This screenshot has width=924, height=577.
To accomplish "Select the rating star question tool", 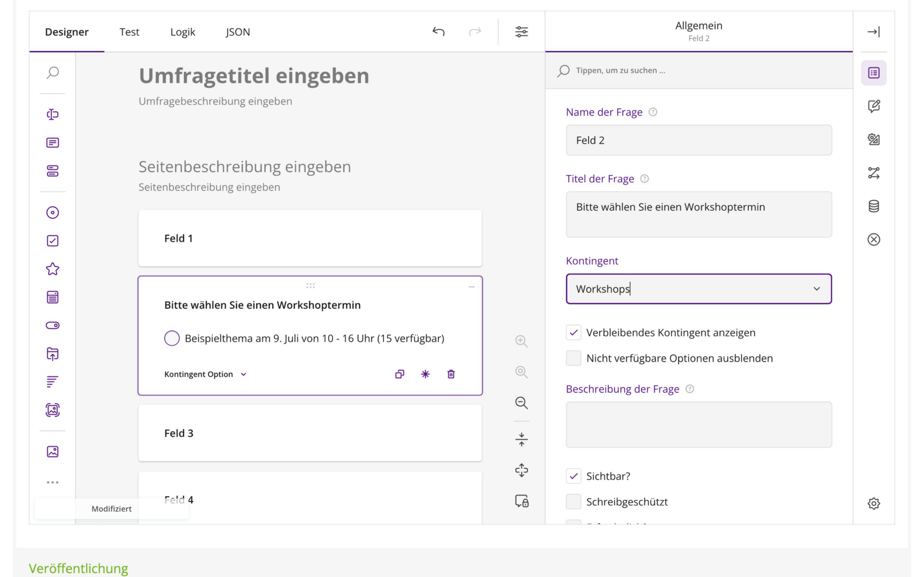I will click(53, 269).
